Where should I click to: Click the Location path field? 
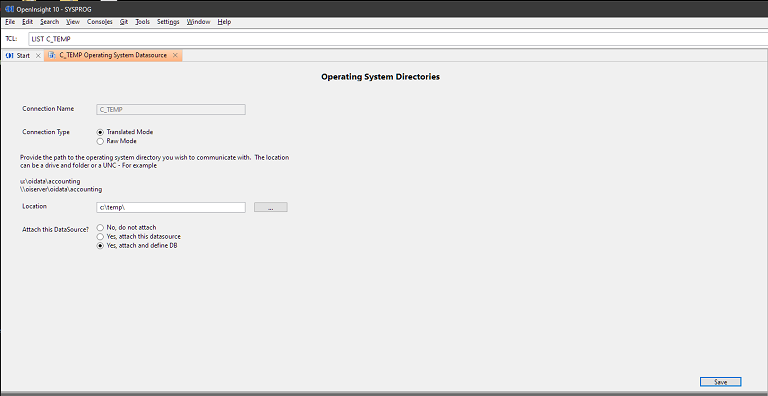tap(171, 207)
